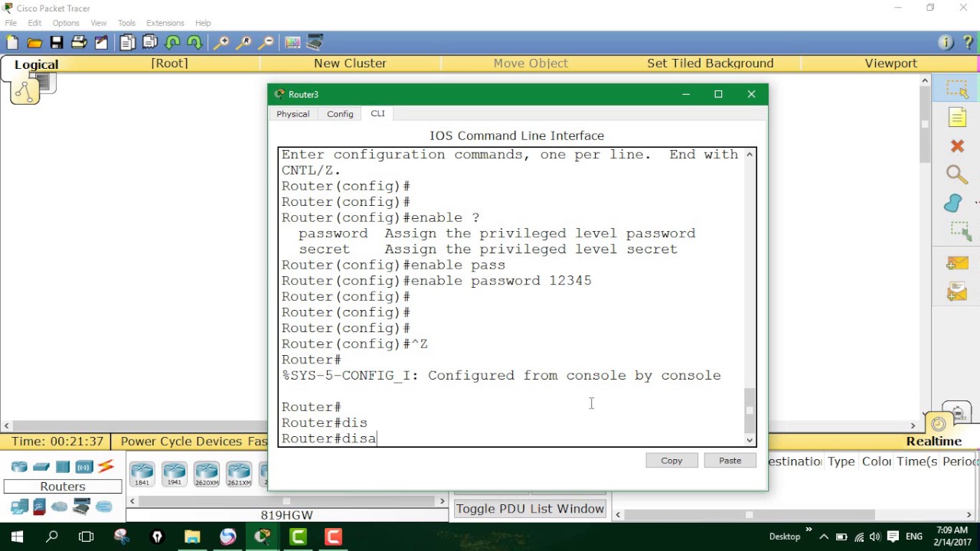Screen dimensions: 980x551
Task: Create a new file with the New icon
Action: coord(11,43)
